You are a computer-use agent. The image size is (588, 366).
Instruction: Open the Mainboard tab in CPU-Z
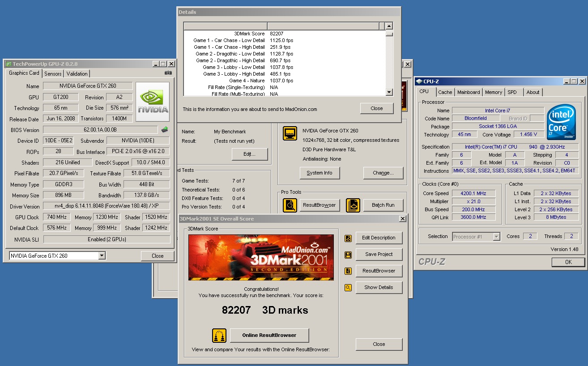[469, 92]
